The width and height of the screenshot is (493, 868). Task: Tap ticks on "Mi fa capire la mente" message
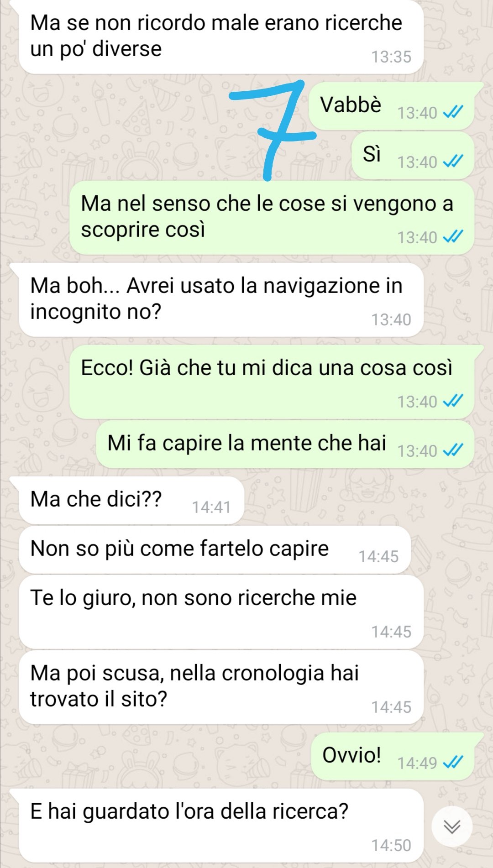(x=453, y=450)
